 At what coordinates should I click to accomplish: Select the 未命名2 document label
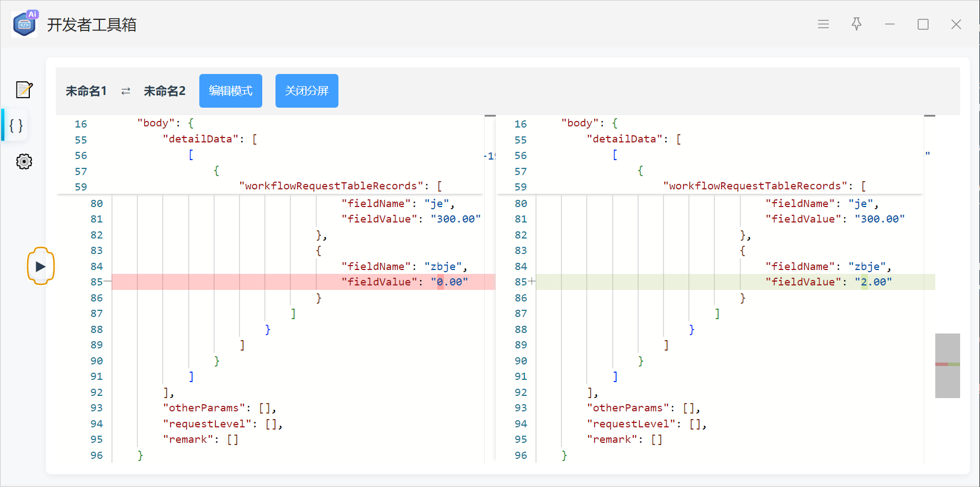pos(165,91)
